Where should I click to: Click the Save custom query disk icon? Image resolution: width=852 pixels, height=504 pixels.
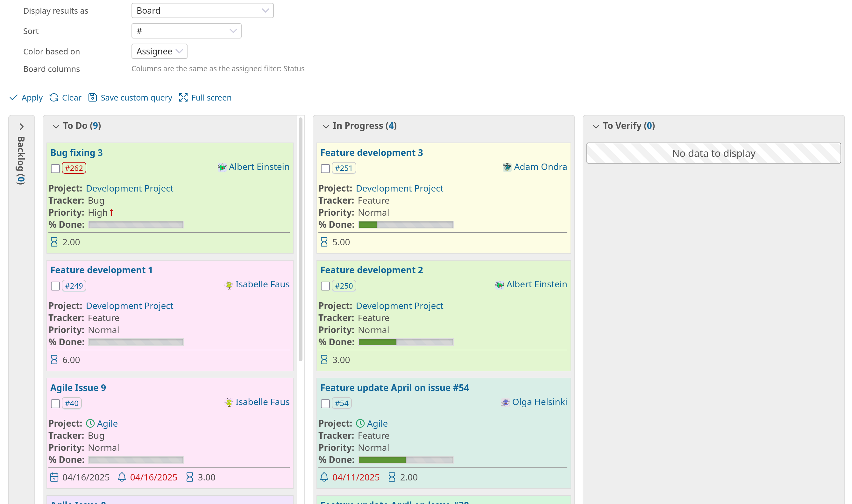(92, 97)
